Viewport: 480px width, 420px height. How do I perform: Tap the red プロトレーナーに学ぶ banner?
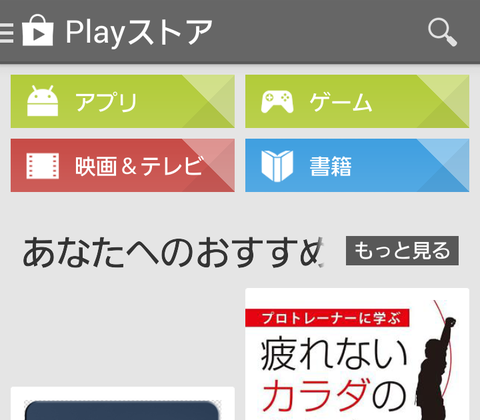327,318
